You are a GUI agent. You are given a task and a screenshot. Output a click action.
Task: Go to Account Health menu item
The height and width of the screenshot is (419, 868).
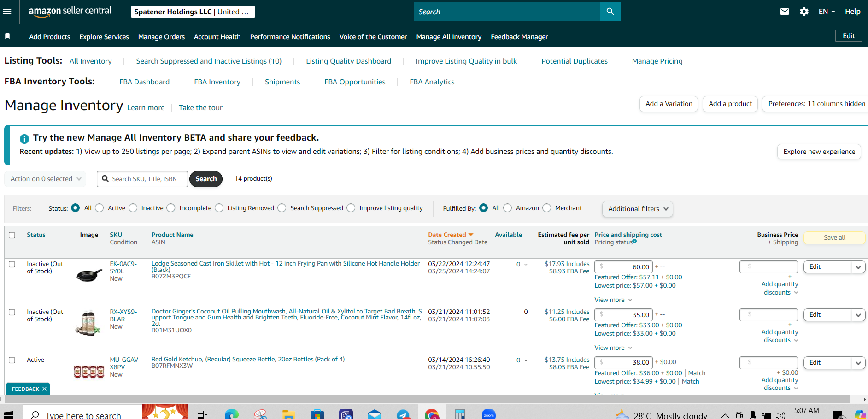[x=217, y=37]
